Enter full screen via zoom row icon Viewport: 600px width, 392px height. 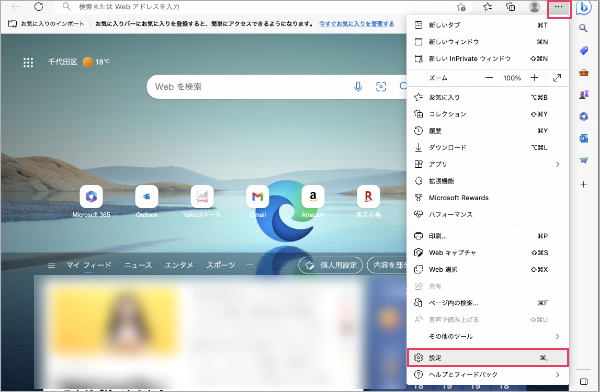click(x=557, y=78)
